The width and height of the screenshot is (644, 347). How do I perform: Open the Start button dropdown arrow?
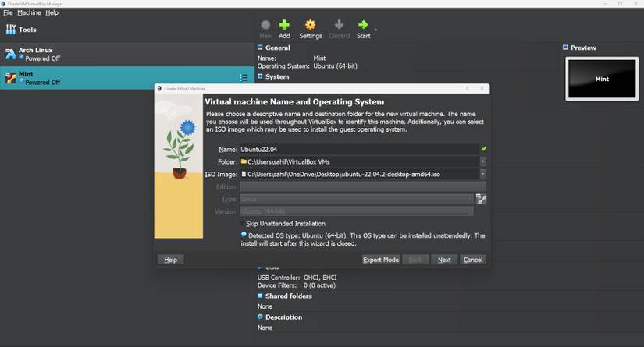(375, 29)
